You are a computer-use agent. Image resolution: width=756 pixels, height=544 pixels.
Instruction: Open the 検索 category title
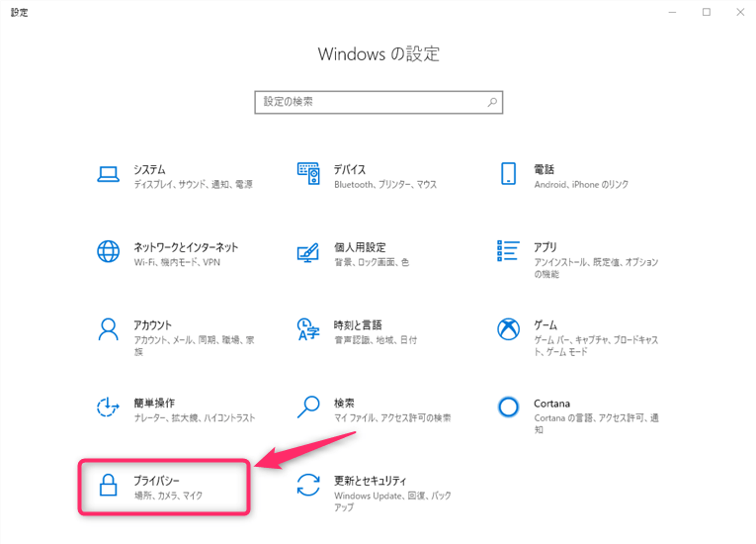[344, 403]
